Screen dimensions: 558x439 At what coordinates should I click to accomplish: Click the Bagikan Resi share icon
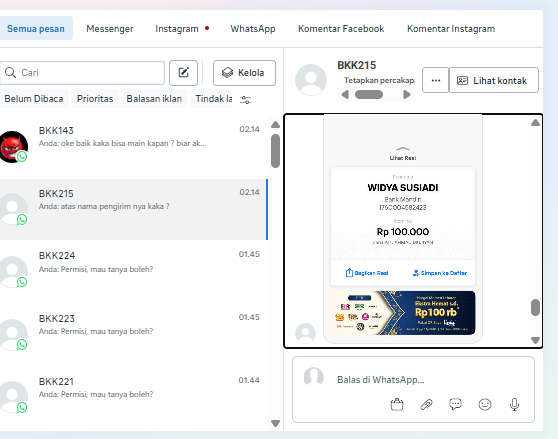349,273
